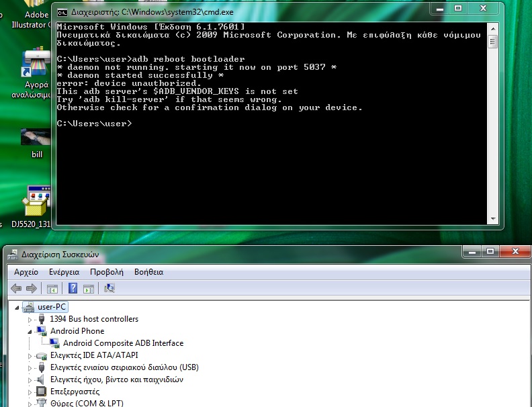532x407 pixels.
Task: Click the cmd window scrollbar down arrow
Action: tap(493, 218)
